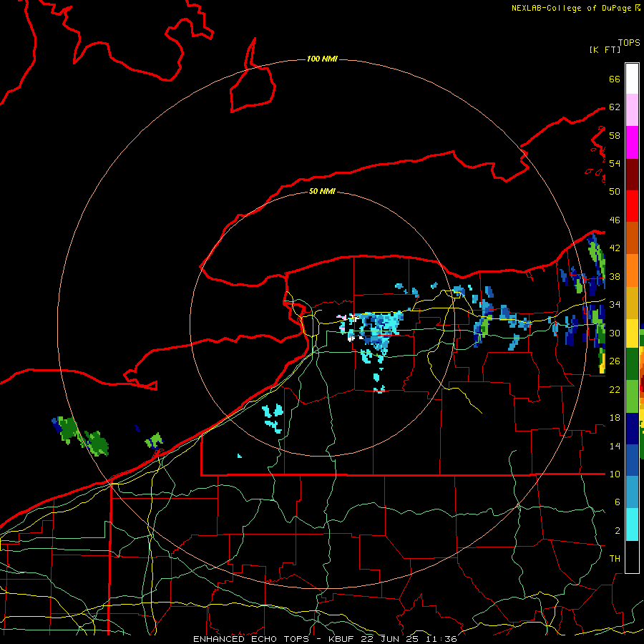644x644 pixels.
Task: Pick the light pink swatch in the legend
Action: (x=632, y=109)
